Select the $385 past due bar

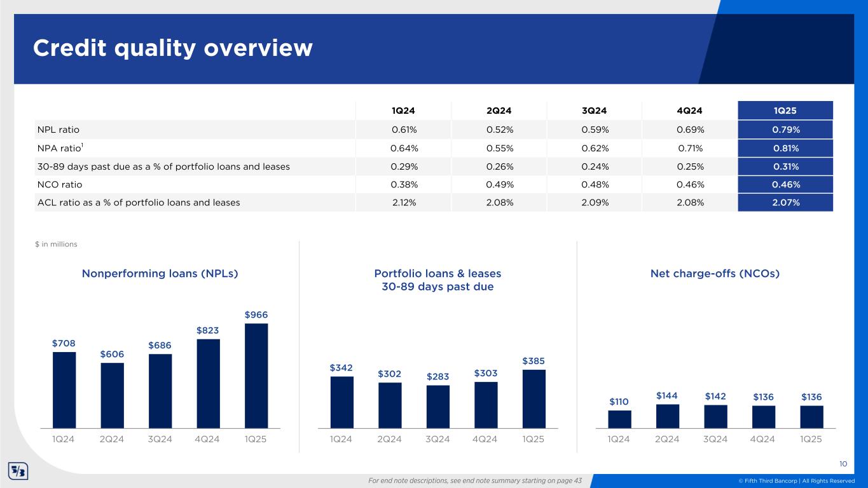[534, 398]
